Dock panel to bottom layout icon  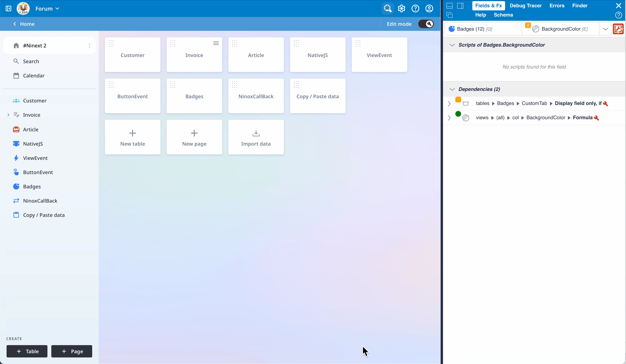pos(449,6)
